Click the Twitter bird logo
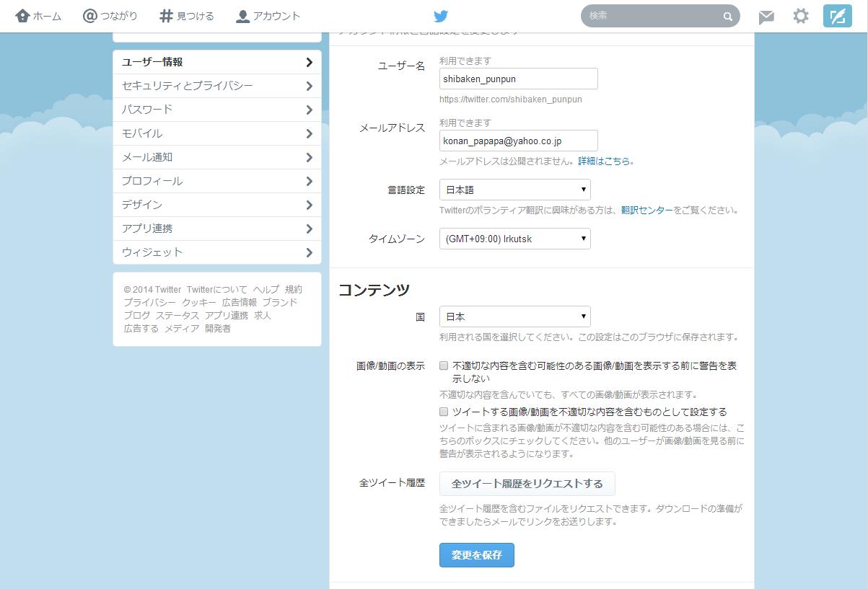 click(x=441, y=16)
